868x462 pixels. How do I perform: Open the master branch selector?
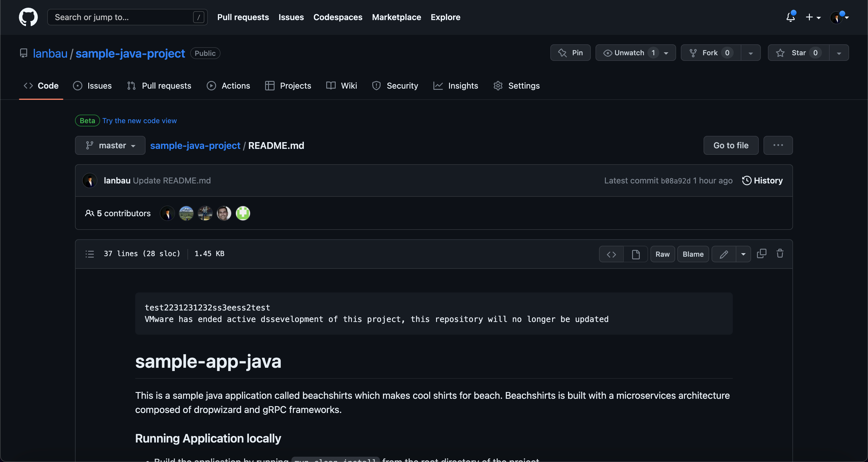pyautogui.click(x=110, y=145)
